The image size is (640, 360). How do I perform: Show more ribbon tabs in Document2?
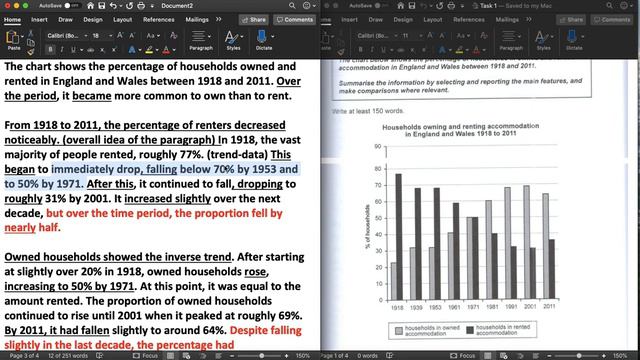pyautogui.click(x=218, y=19)
